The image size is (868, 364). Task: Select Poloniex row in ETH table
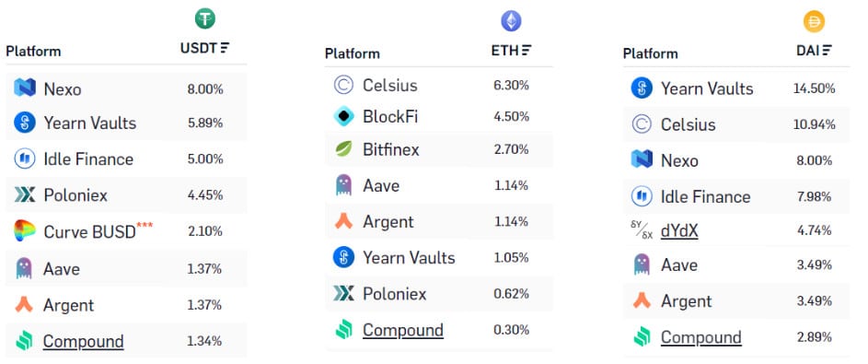[x=438, y=294]
